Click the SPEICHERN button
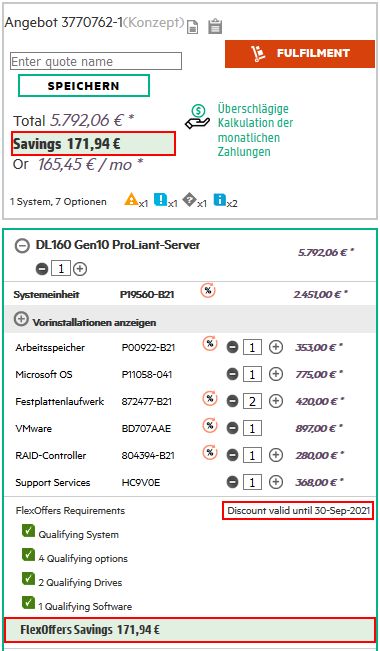 tap(83, 86)
